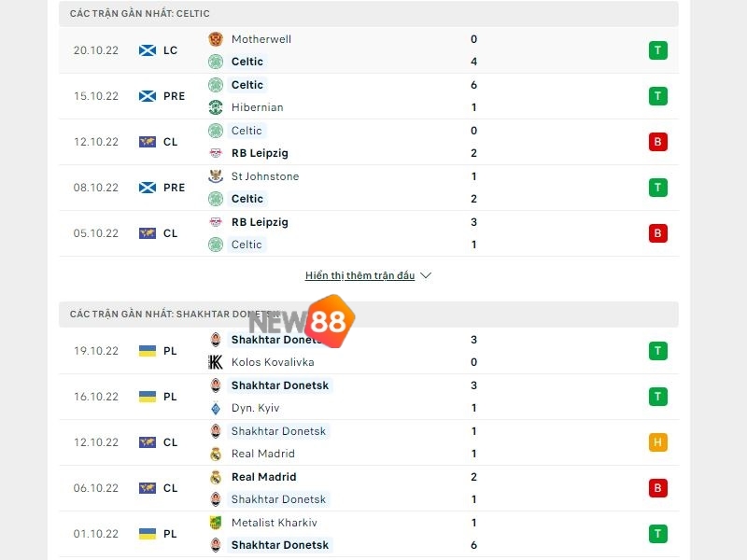The width and height of the screenshot is (747, 560).
Task: Click the Champions League competition icon beside CL
Action: tap(146, 142)
